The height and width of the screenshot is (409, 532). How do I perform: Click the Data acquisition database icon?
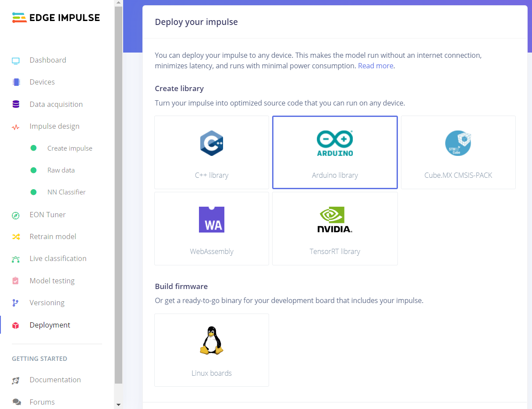point(16,104)
